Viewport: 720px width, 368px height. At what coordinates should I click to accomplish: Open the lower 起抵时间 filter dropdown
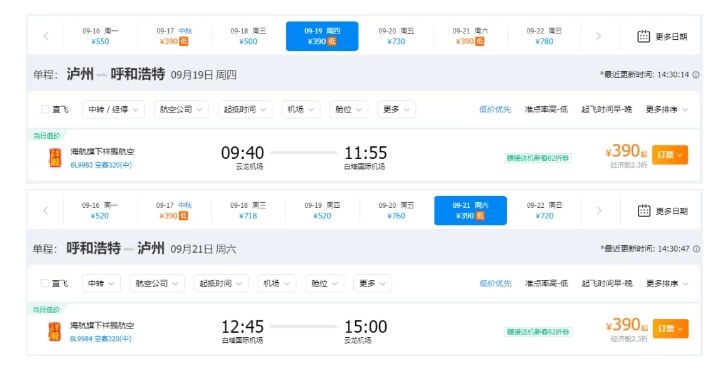click(x=220, y=283)
